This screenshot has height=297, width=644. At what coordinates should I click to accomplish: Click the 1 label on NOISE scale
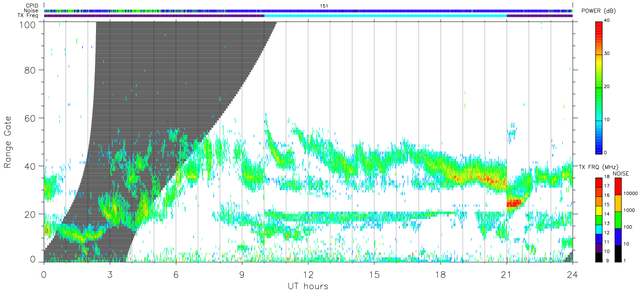625,260
